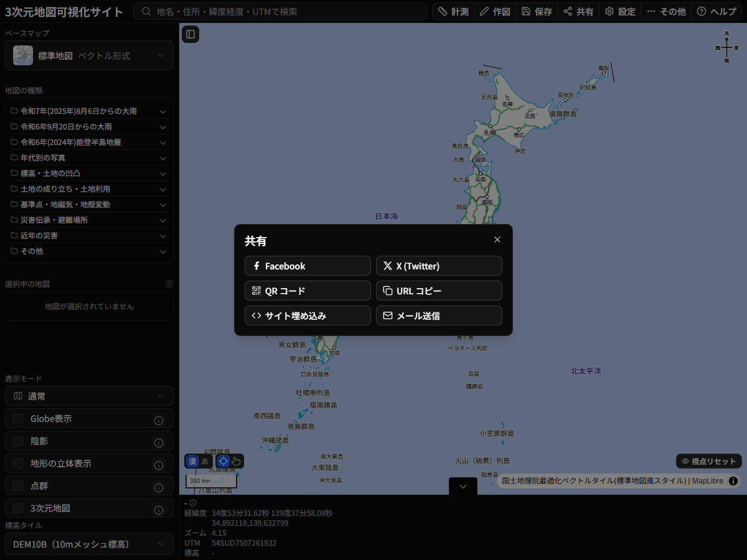Share via Facebook button
Viewport: 747px width, 560px height.
coord(308,266)
